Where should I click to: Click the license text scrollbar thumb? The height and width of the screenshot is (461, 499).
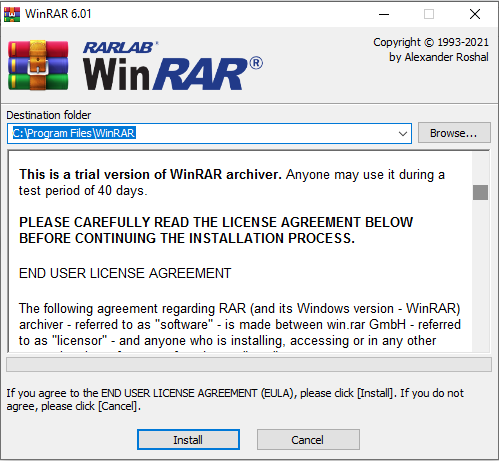(480, 192)
